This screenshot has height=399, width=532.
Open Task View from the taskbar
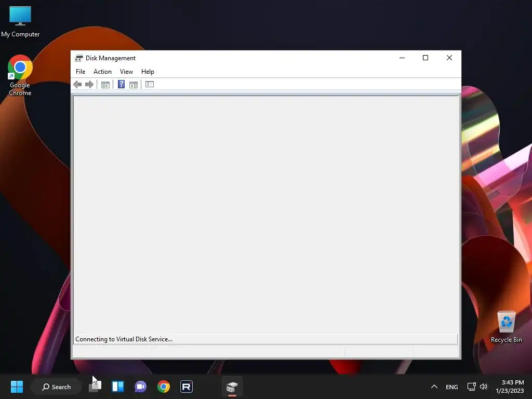(95, 387)
